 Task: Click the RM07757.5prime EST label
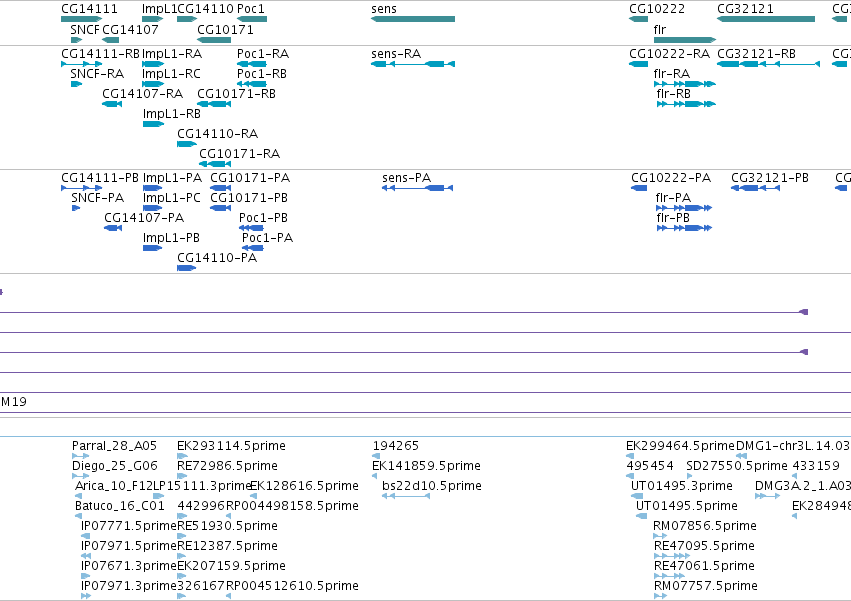pyautogui.click(x=706, y=587)
